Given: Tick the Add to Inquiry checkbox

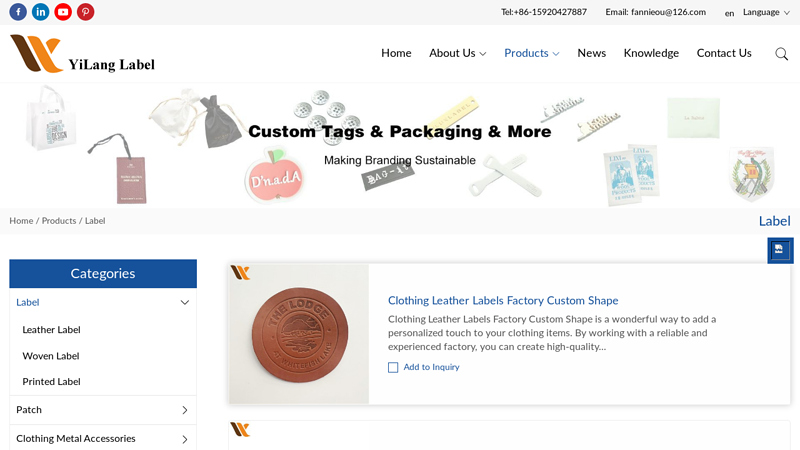Looking at the screenshot, I should click(x=393, y=368).
